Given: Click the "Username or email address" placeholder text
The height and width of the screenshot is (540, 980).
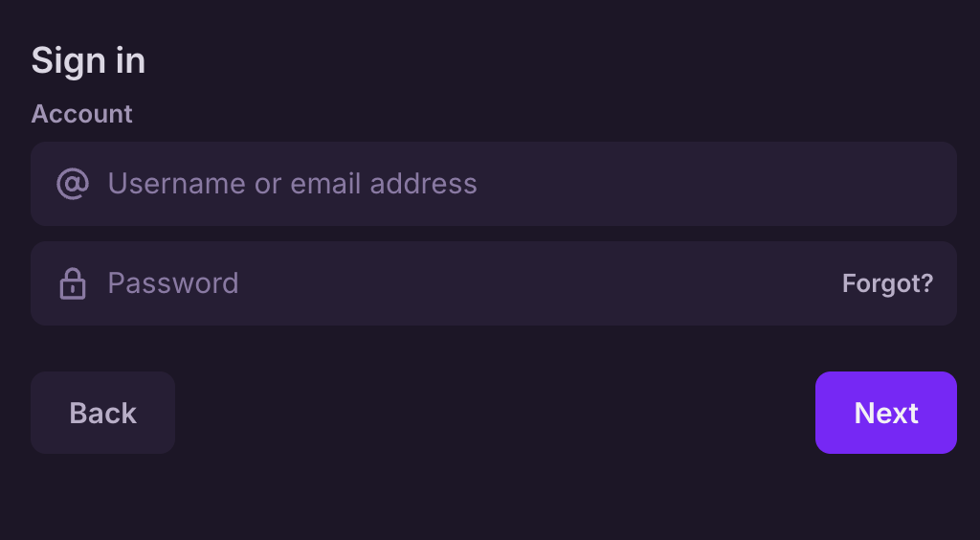Looking at the screenshot, I should 292,184.
